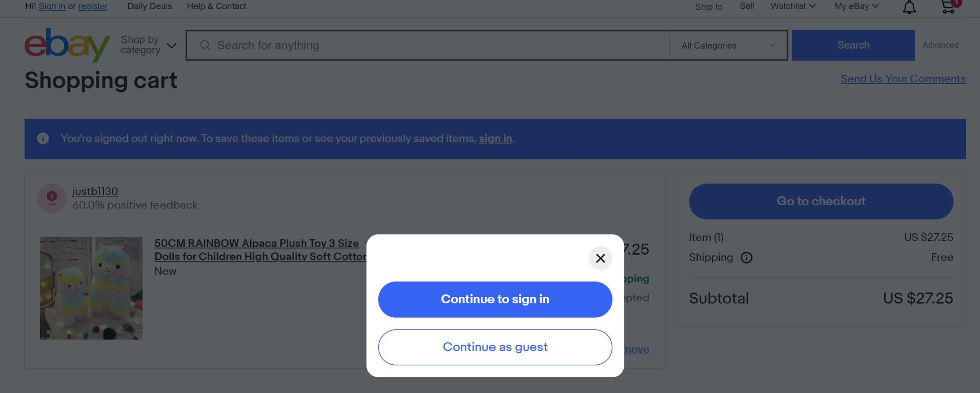
Task: Choose Continue as guest
Action: coord(495,347)
